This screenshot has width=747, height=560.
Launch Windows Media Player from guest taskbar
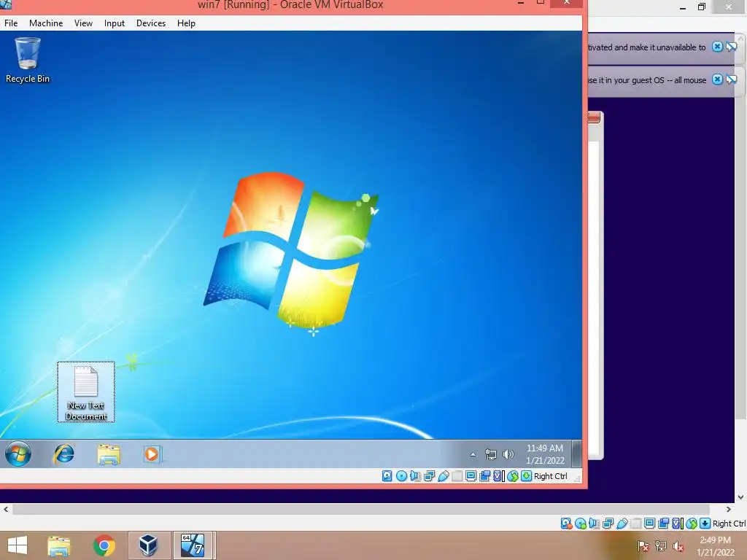(152, 454)
